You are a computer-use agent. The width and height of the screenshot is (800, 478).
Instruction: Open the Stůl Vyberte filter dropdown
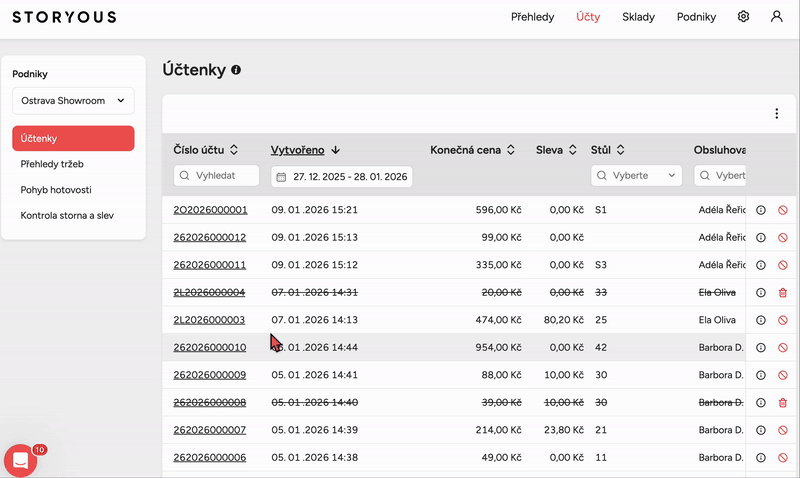coord(633,176)
